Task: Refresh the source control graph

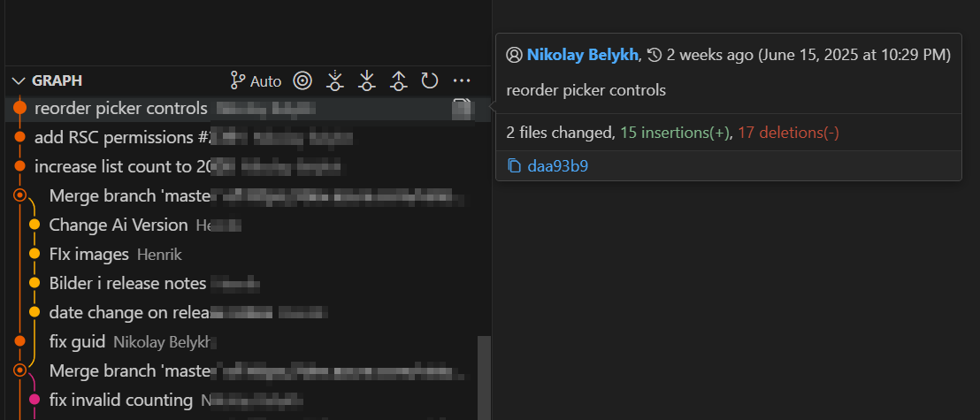Action: (x=430, y=81)
